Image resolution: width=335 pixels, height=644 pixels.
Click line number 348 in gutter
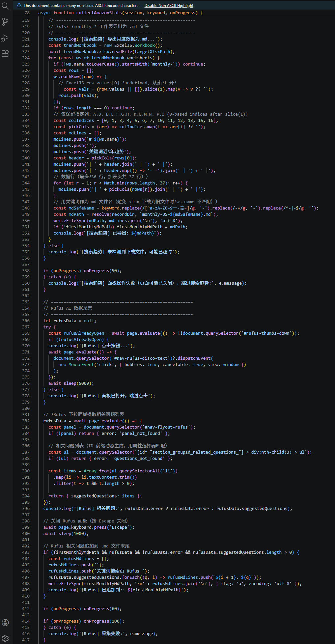[x=26, y=208]
